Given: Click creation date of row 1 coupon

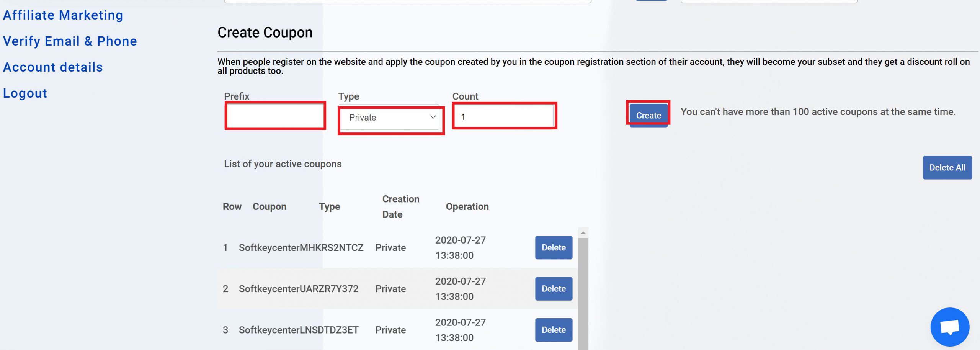Looking at the screenshot, I should click(x=460, y=248).
